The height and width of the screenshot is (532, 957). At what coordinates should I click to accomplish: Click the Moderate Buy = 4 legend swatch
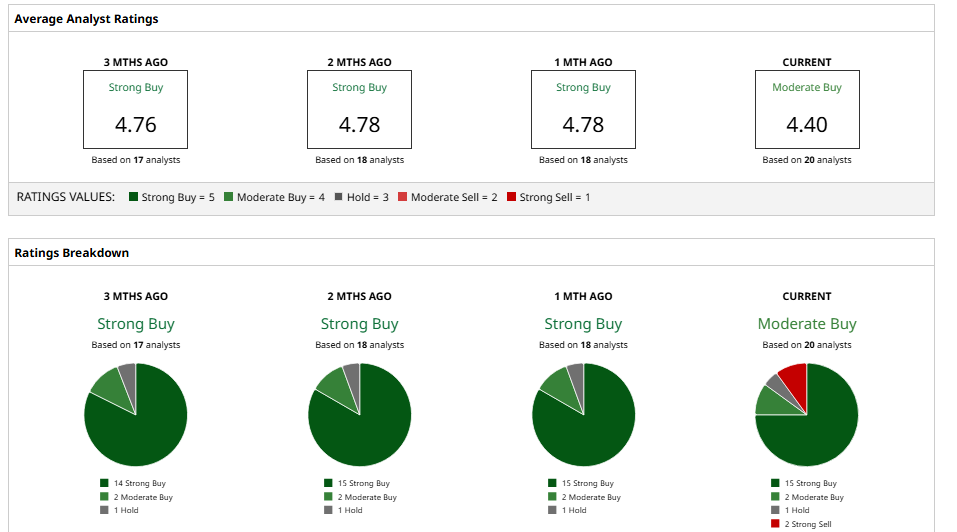coord(229,198)
